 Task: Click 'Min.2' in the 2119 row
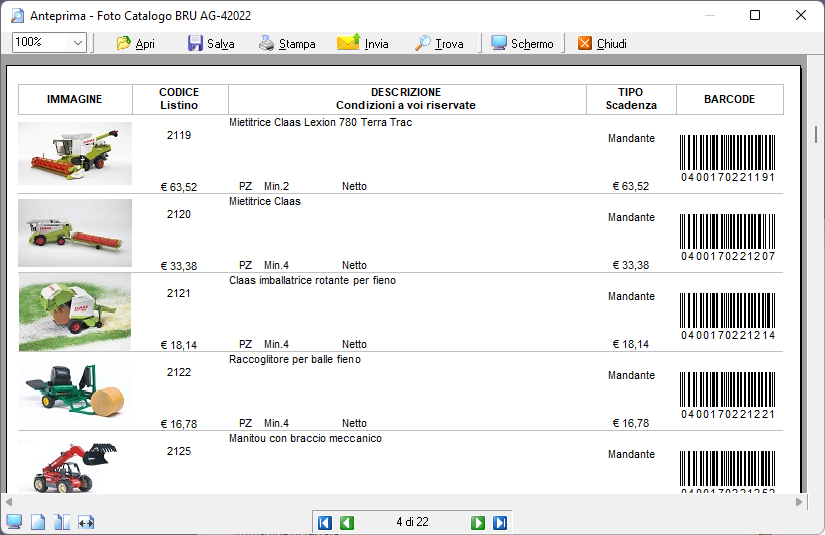[276, 186]
